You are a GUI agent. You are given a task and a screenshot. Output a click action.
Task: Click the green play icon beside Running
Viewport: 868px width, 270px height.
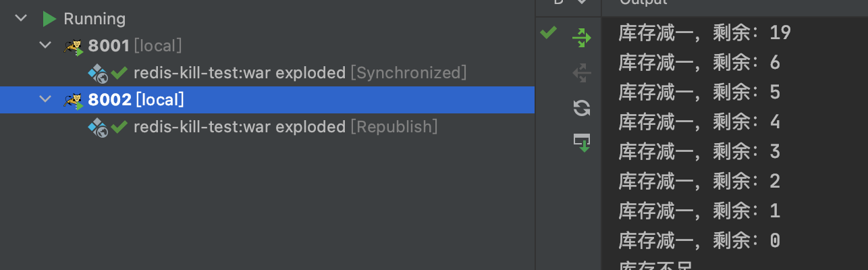coord(49,19)
